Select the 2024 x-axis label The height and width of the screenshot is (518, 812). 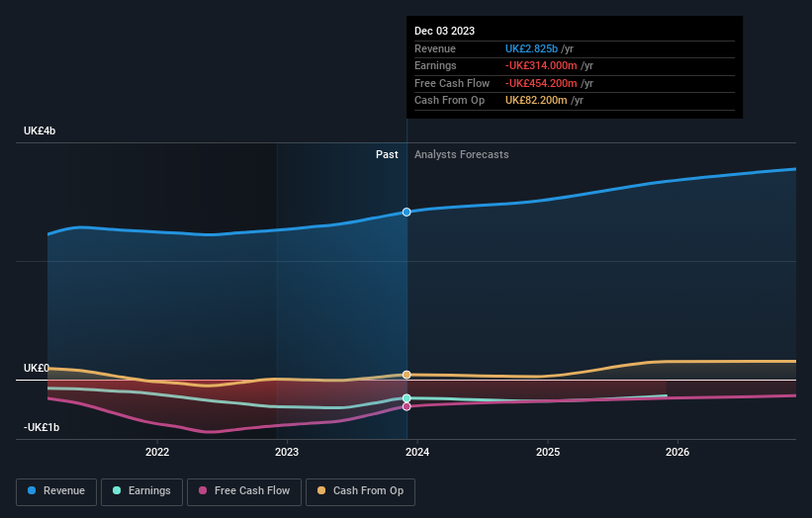point(417,452)
